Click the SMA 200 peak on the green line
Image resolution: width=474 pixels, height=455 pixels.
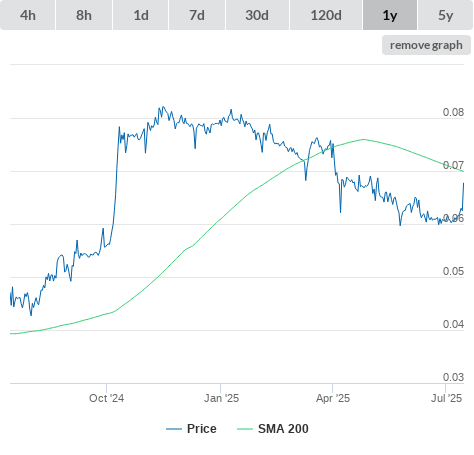(x=363, y=139)
